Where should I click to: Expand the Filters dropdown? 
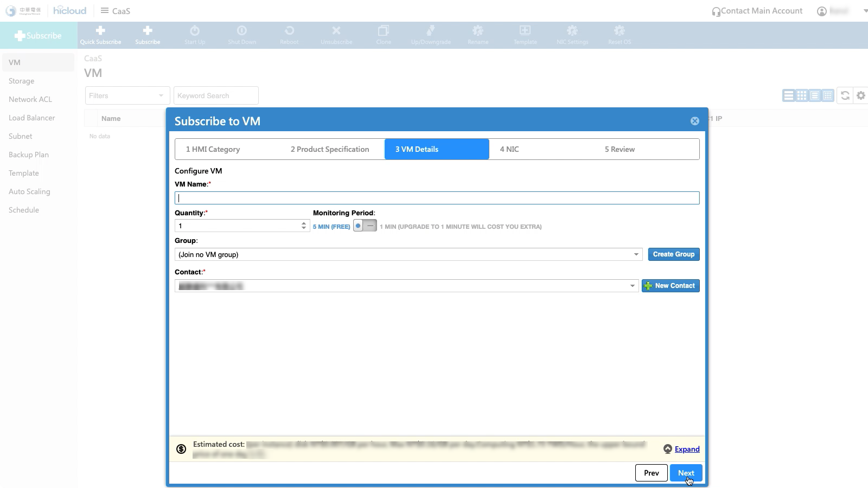pyautogui.click(x=127, y=95)
